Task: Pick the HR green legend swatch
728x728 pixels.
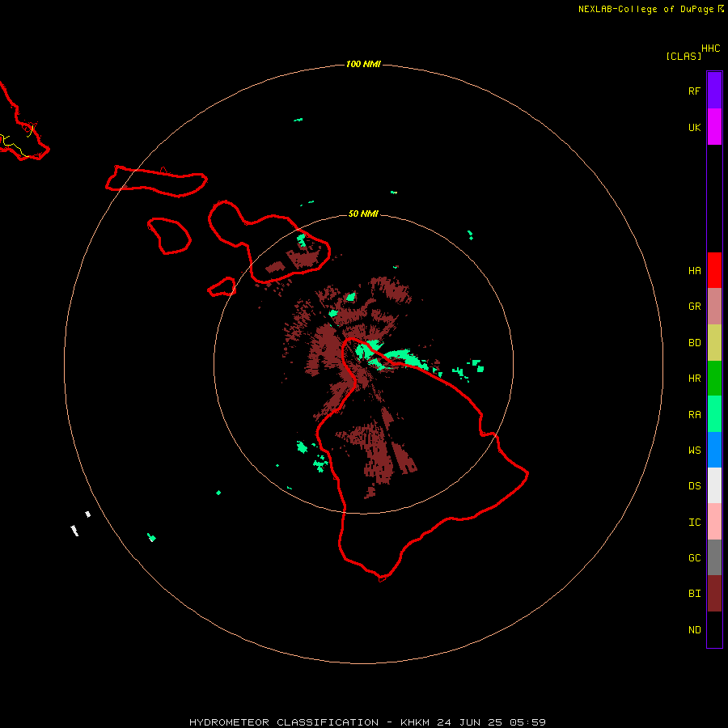Action: coord(714,378)
